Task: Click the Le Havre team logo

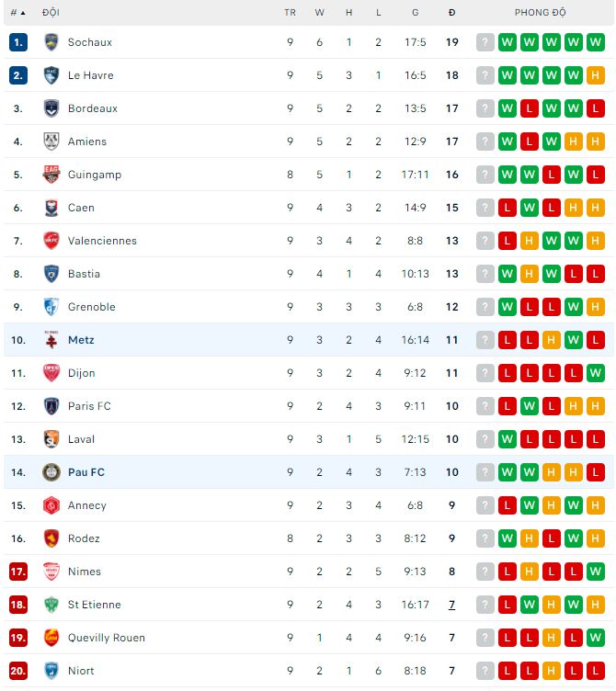Action: pos(51,75)
